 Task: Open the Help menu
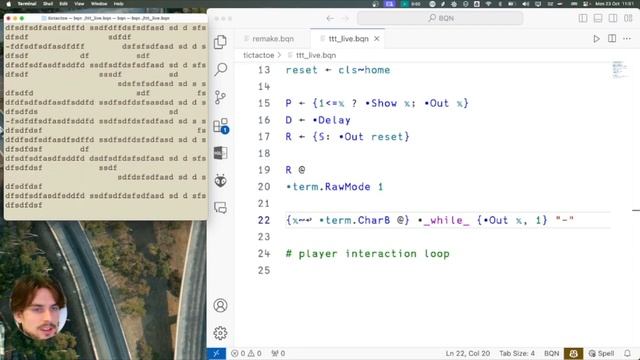point(118,4)
